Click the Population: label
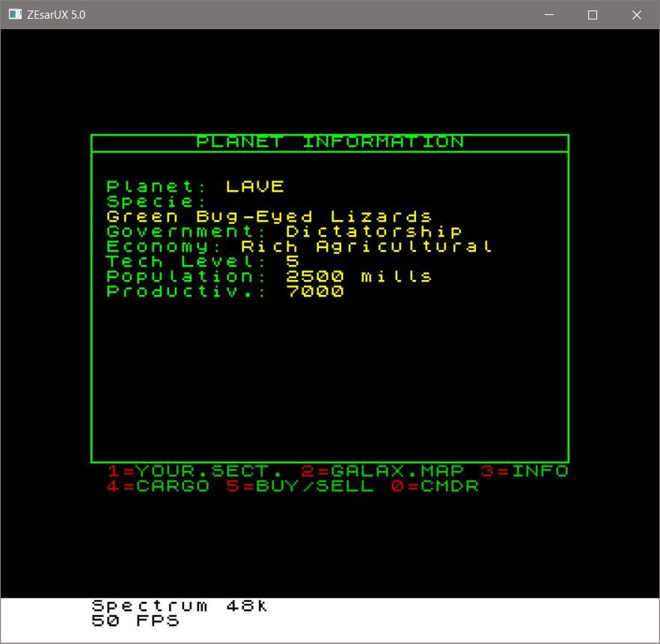Viewport: 660px width, 644px height. click(186, 276)
